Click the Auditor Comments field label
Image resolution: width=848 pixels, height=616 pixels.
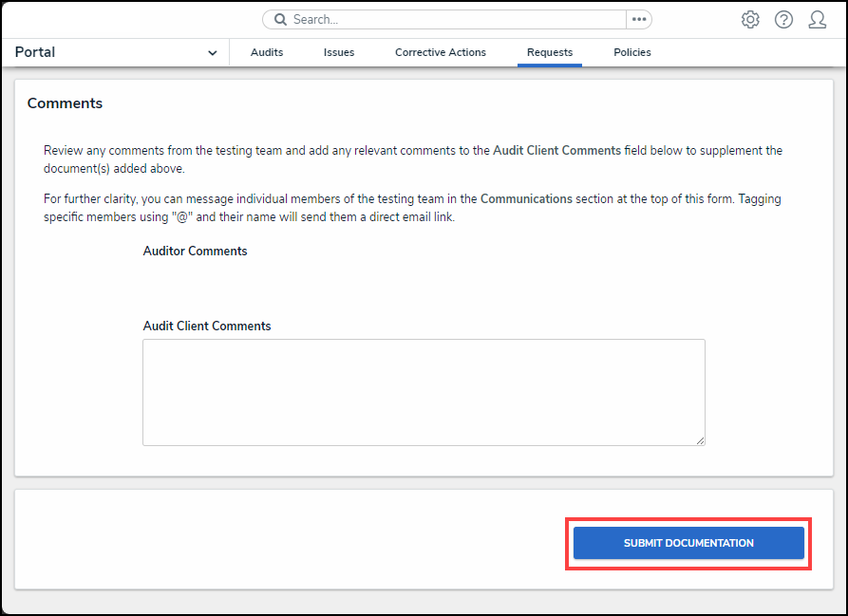[x=195, y=252]
